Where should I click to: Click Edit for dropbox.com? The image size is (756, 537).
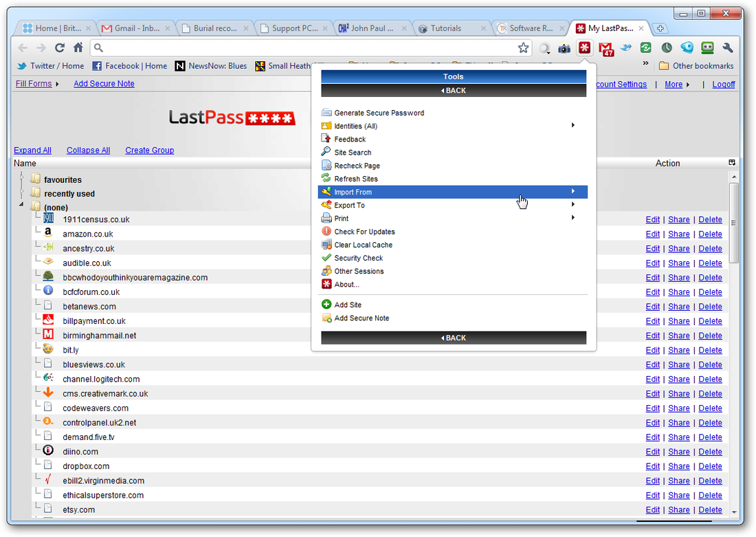coord(652,466)
